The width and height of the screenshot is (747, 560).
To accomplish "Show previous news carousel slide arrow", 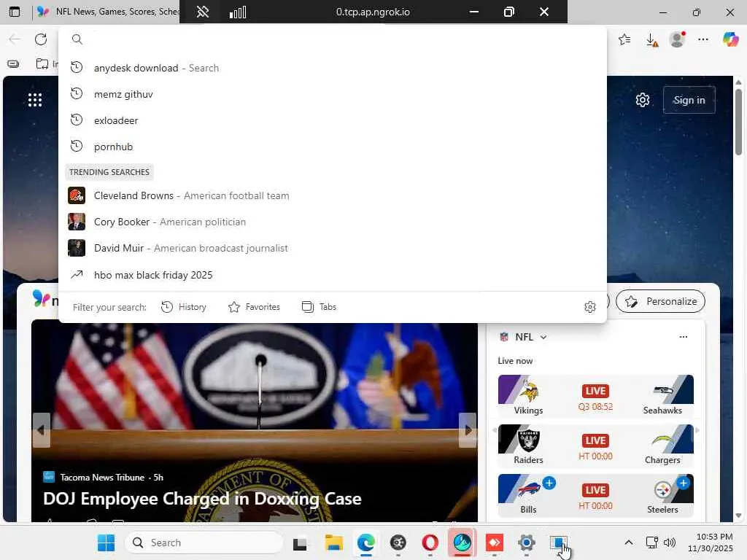I will point(42,430).
